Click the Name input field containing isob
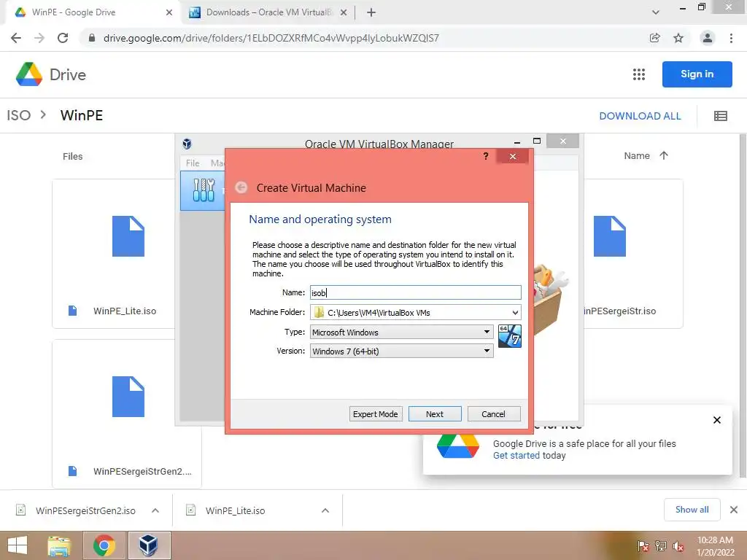 [415, 292]
